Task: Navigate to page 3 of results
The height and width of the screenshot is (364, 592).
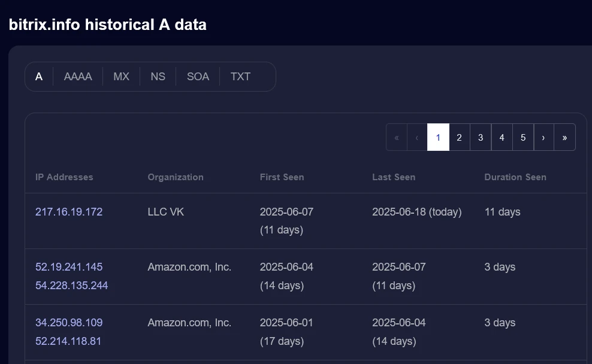Action: 480,137
